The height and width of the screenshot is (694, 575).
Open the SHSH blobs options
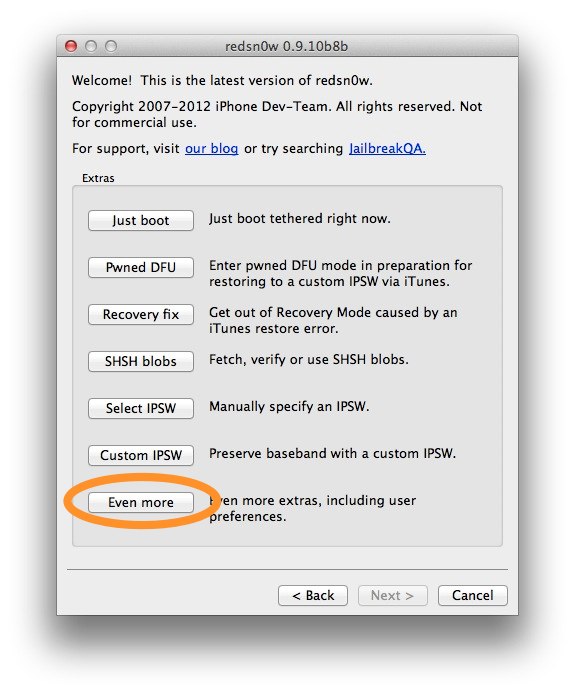coord(141,361)
